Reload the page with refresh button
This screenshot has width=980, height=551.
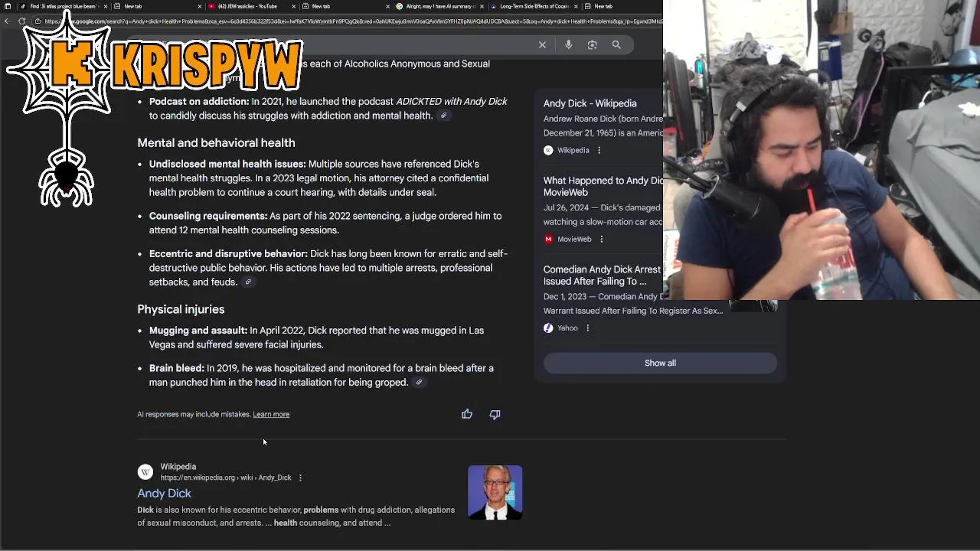pos(22,21)
